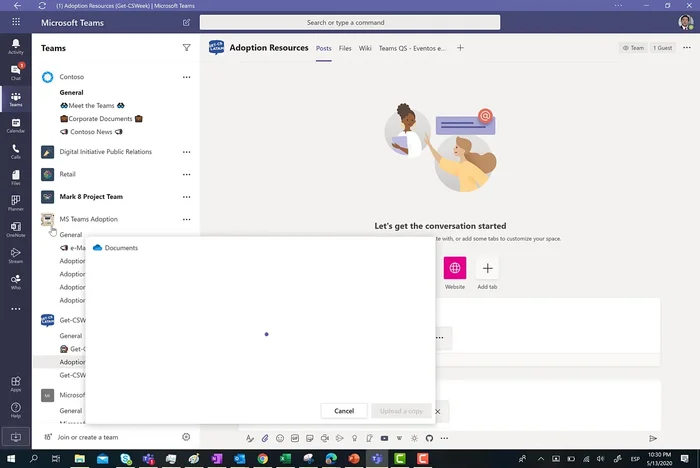700x468 pixels.
Task: Click Upload a copy button
Action: click(401, 411)
